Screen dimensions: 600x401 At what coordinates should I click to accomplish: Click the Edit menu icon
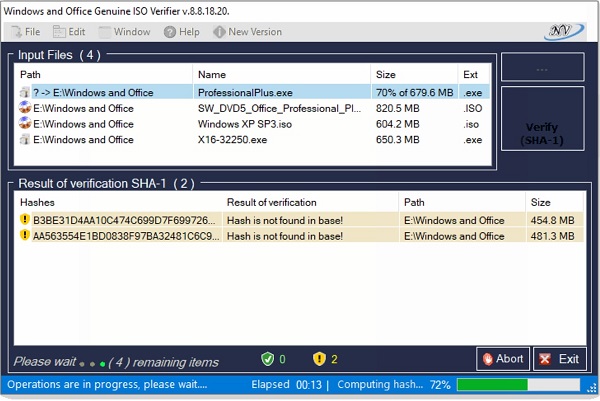[x=59, y=32]
